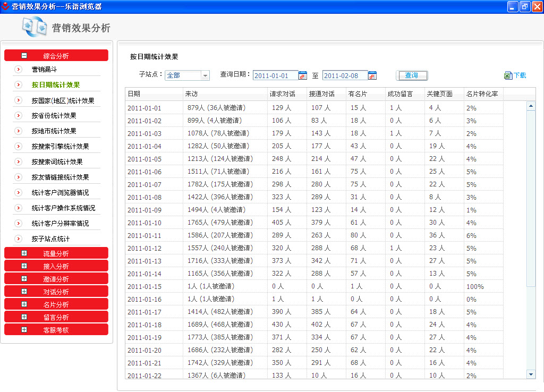Screen dimensions: 544x392
Task: Collapse the 综合分析 section
Action: pos(24,55)
